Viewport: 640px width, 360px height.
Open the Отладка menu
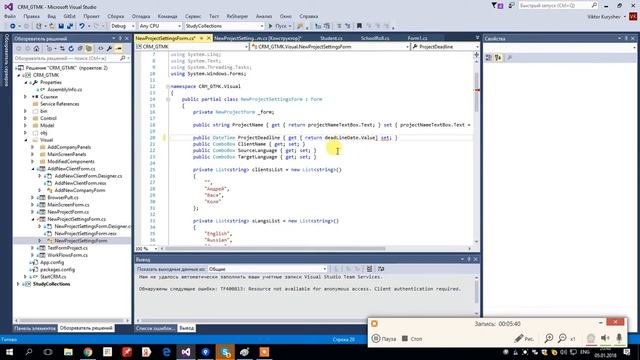pos(141,16)
